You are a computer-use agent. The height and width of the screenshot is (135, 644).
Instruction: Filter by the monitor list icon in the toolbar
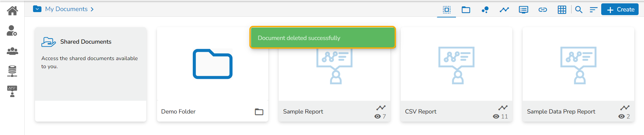point(523,10)
